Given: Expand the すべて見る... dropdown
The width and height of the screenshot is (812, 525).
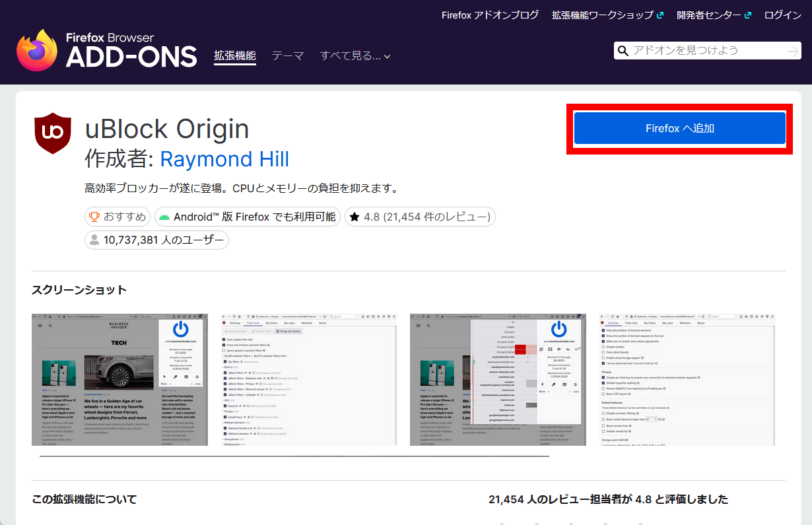Looking at the screenshot, I should coord(355,56).
